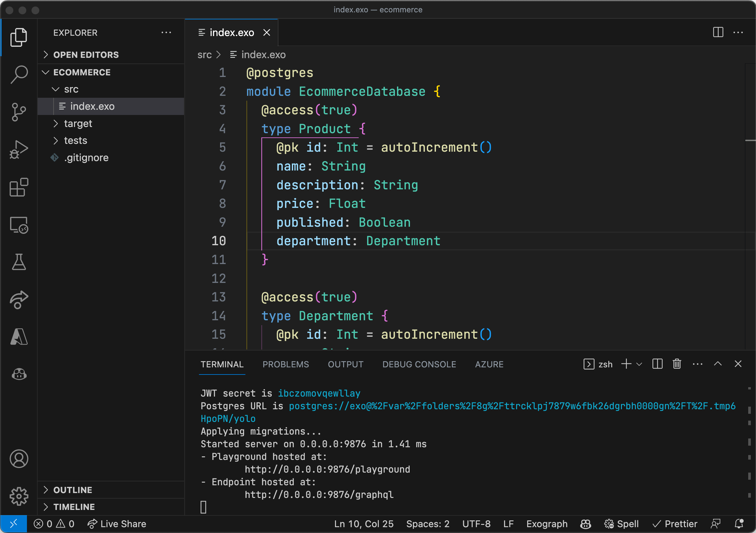Open the Remote Explorer view

point(19,225)
